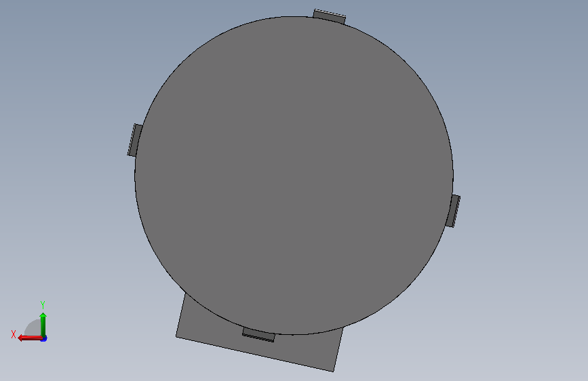The width and height of the screenshot is (588, 381).
Task: Select the large circular disc face
Action: (294, 176)
